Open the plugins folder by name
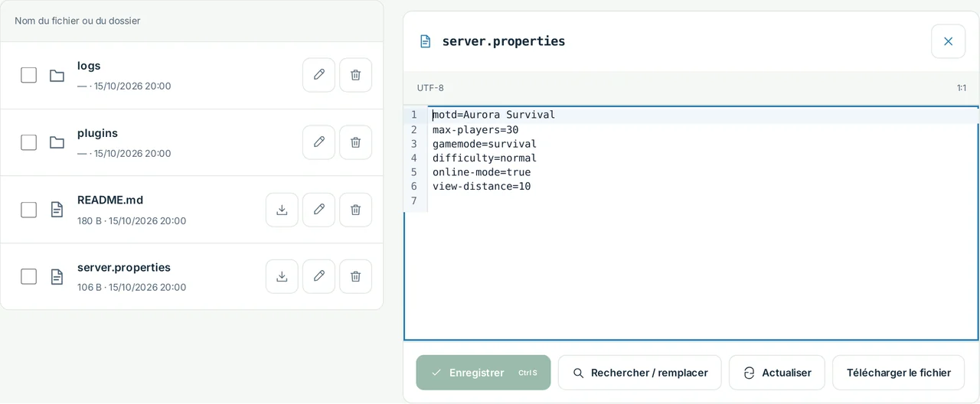 pyautogui.click(x=97, y=133)
